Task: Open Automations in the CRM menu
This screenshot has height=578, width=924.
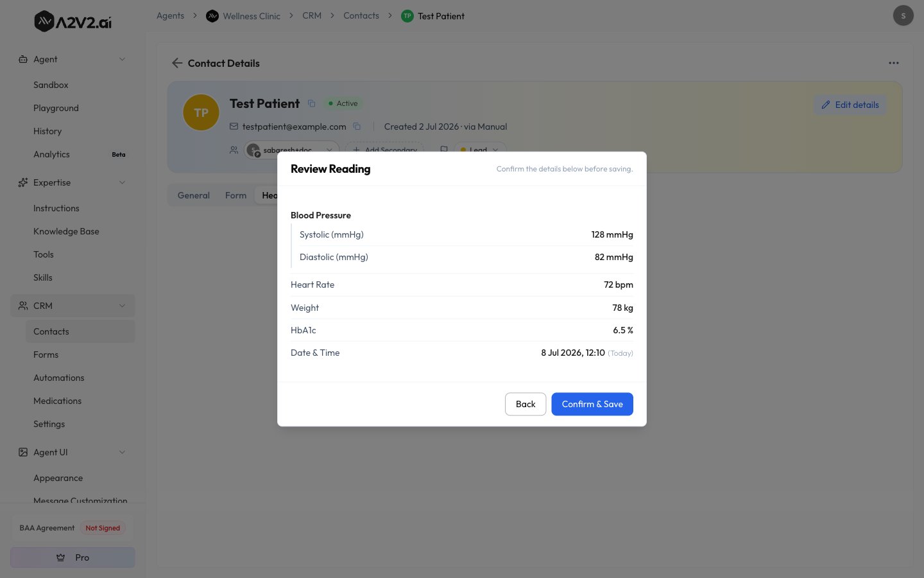Action: [x=58, y=378]
